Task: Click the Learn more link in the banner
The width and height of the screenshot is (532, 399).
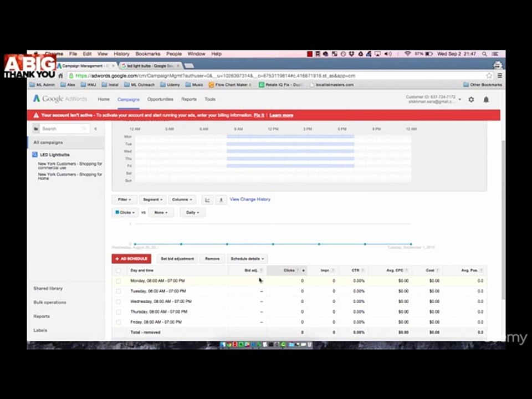Action: [282, 115]
